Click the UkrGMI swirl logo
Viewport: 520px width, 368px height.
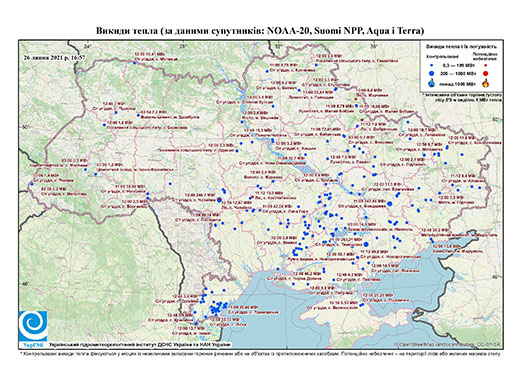(33, 326)
